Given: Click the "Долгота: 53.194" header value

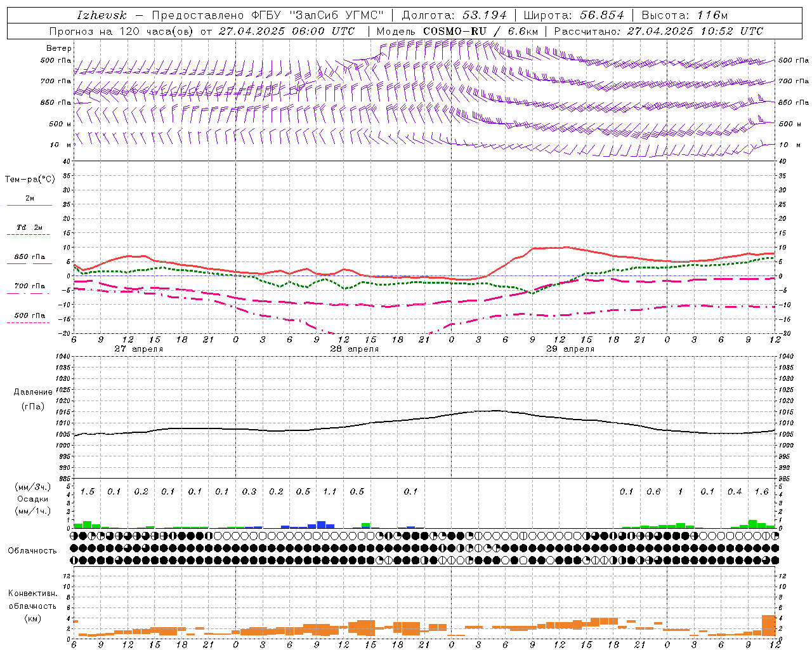Looking at the screenshot, I should (x=454, y=15).
